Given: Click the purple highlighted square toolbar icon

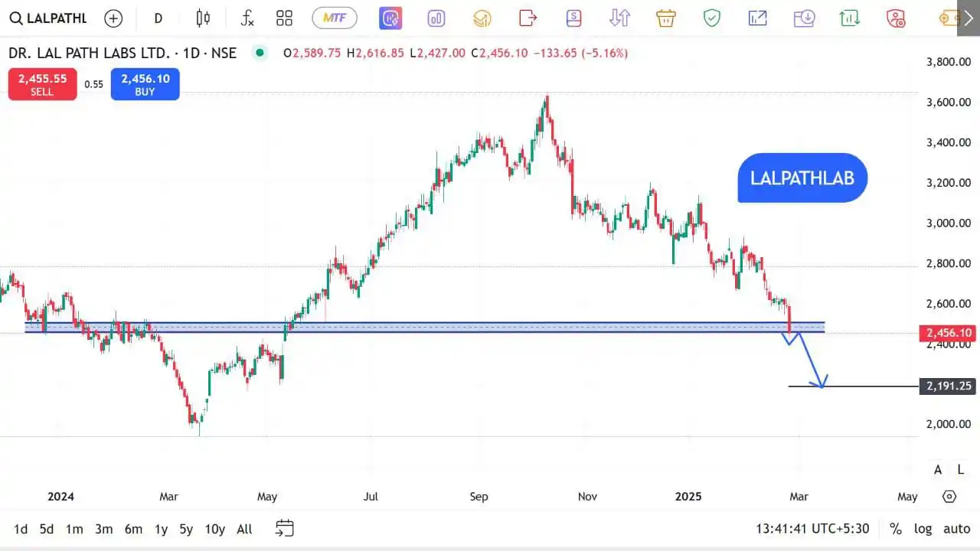Looking at the screenshot, I should pos(390,18).
